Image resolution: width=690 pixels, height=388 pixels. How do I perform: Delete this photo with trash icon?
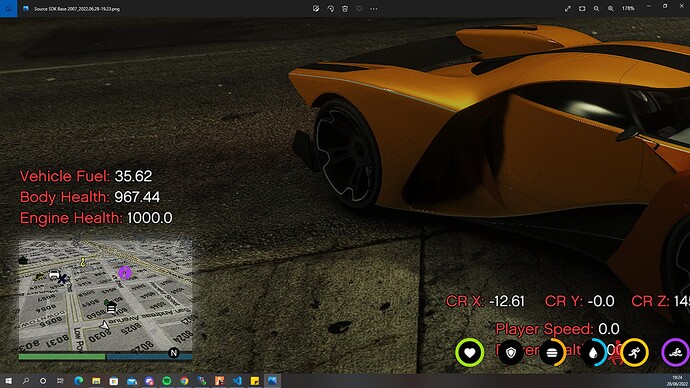[x=345, y=9]
